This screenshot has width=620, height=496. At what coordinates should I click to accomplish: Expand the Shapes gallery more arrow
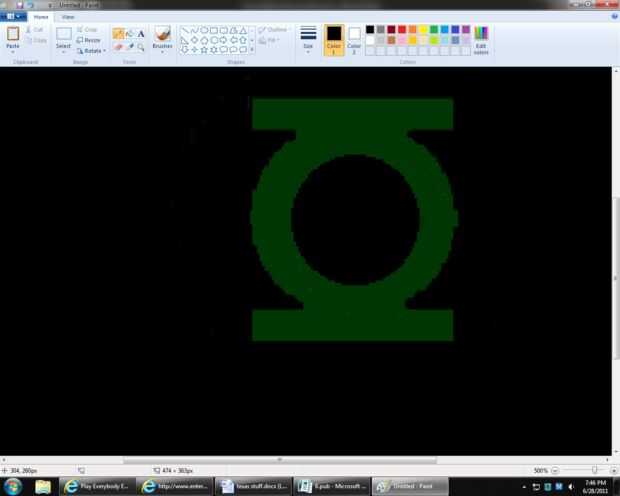click(x=252, y=49)
